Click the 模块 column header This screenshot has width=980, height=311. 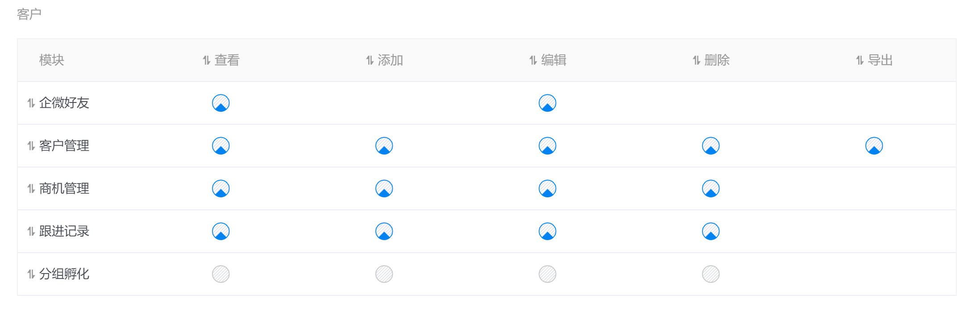(52, 60)
